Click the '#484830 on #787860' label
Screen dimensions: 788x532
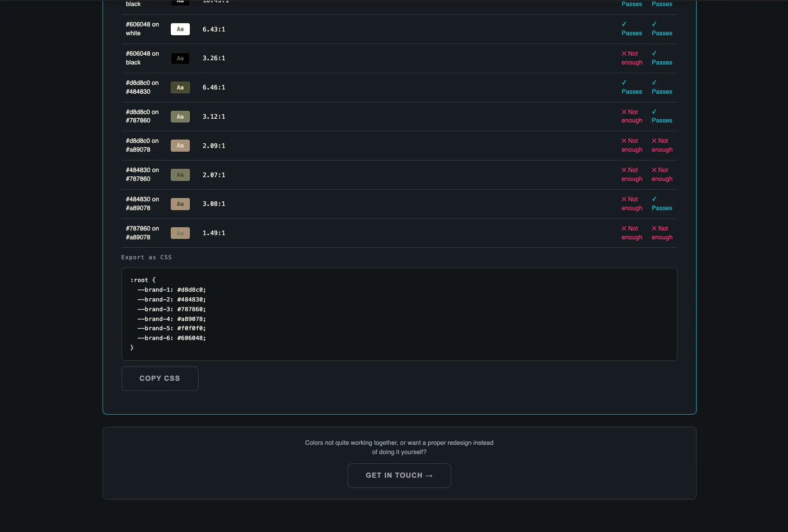point(142,174)
